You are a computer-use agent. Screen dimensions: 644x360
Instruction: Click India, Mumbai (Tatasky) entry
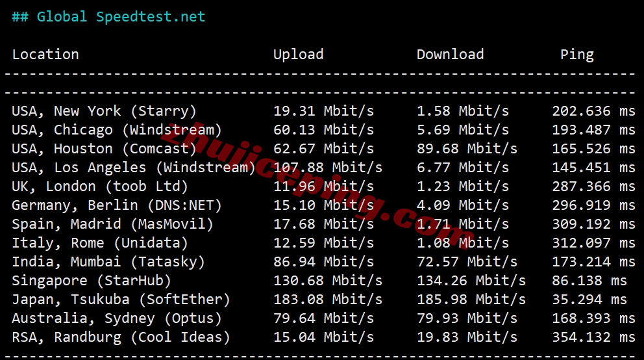pos(108,262)
